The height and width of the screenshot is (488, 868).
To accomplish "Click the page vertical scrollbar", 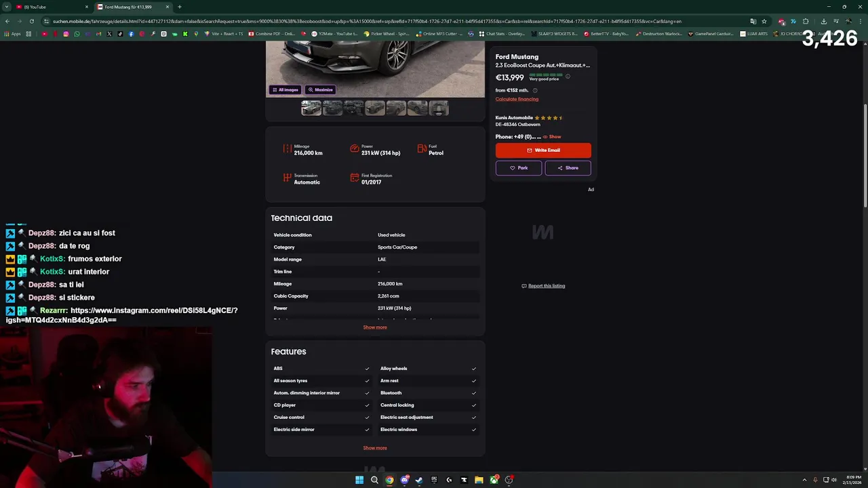I will (865, 156).
